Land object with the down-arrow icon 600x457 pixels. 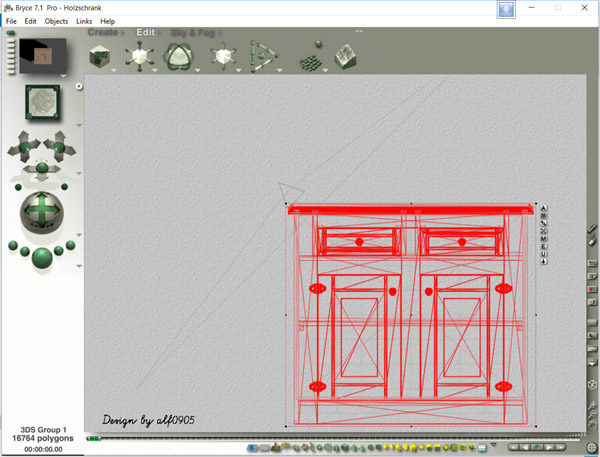544,262
